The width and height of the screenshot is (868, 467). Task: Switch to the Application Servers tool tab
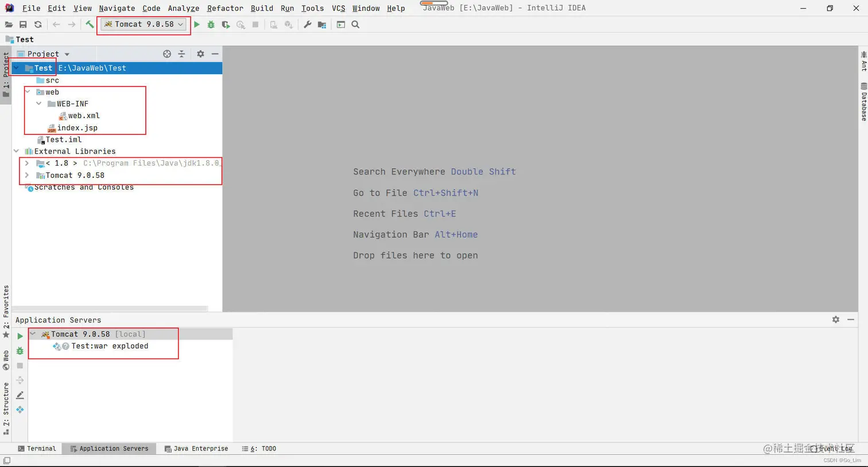point(109,449)
